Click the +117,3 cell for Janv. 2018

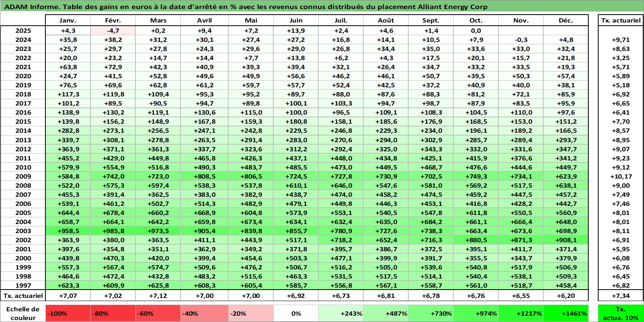(68, 94)
